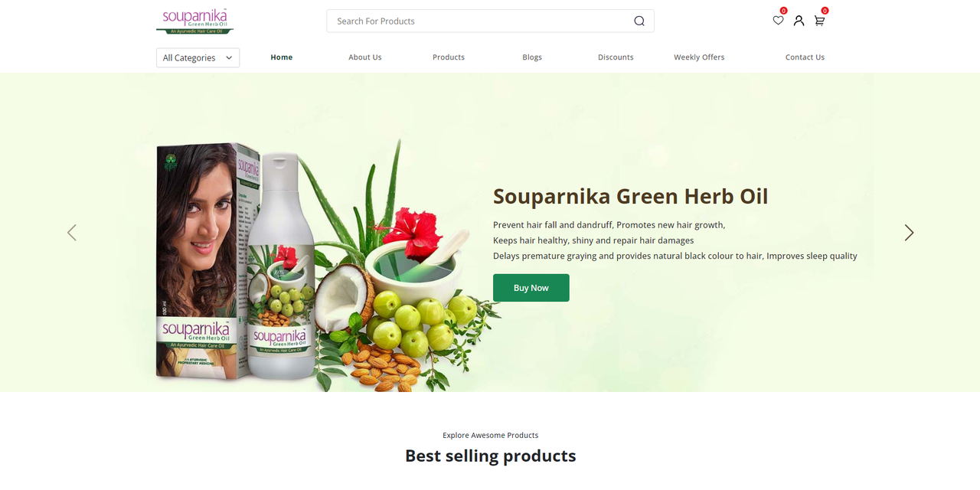View the Discounts page
This screenshot has width=980, height=490.
tap(616, 57)
